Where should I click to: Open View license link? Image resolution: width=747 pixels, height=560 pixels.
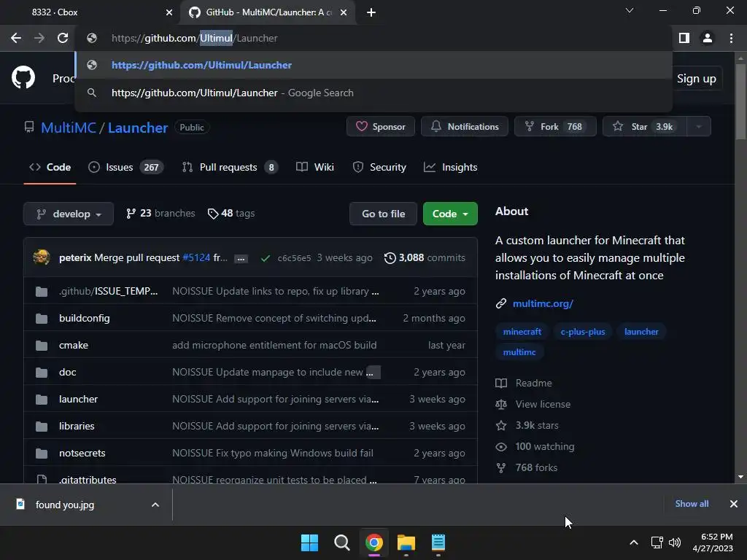click(533, 404)
